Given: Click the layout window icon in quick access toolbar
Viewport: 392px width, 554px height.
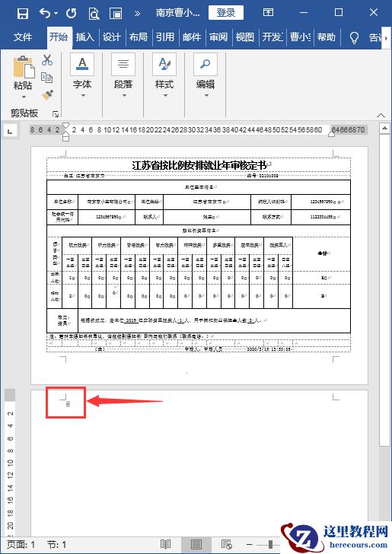Looking at the screenshot, I should 116,14.
